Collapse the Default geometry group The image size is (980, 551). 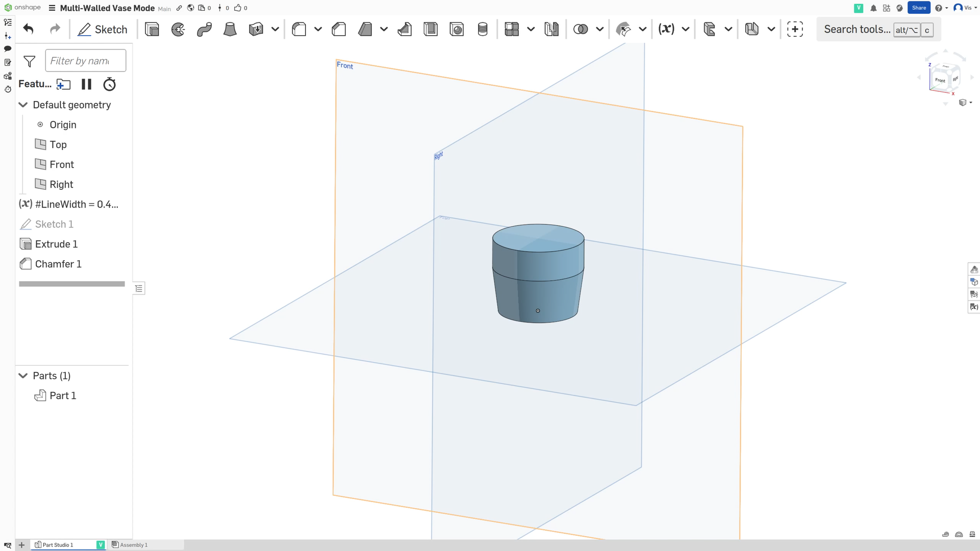[23, 105]
